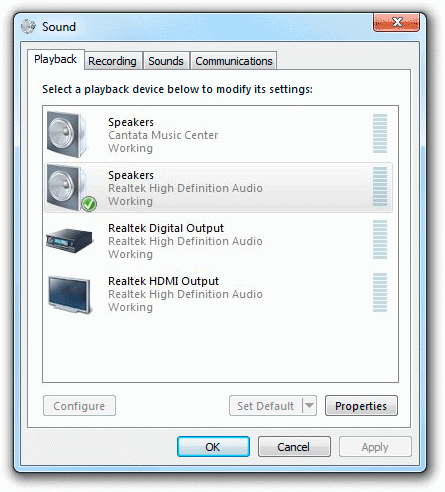Close the Sound dialog window

click(396, 23)
